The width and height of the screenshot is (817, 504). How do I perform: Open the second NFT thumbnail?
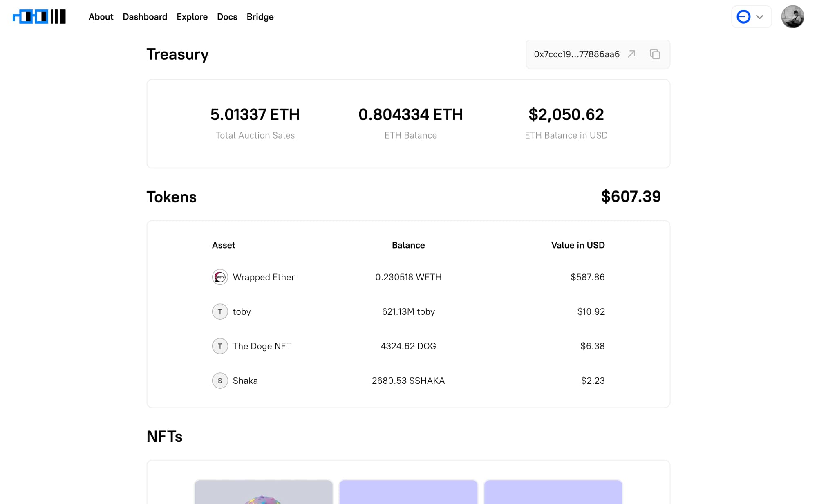click(x=408, y=492)
